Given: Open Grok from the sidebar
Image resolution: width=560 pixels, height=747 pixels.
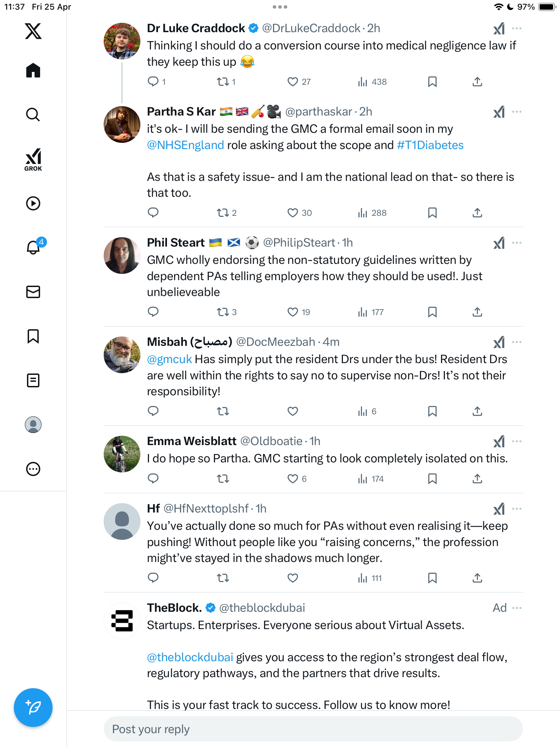Looking at the screenshot, I should tap(33, 159).
